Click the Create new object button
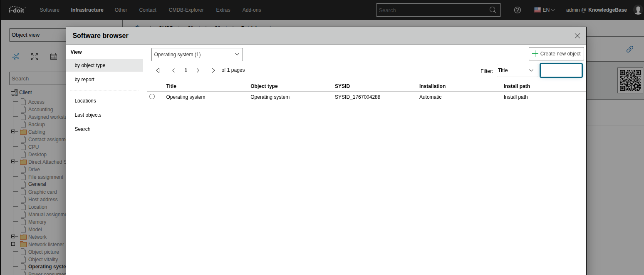 pos(556,54)
